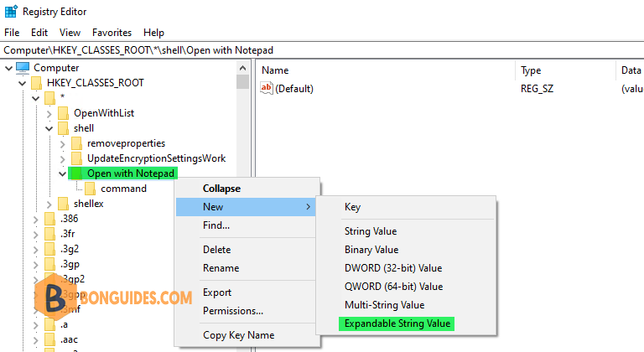The image size is (644, 352).
Task: Expand the OpenWithList key
Action: tap(49, 114)
